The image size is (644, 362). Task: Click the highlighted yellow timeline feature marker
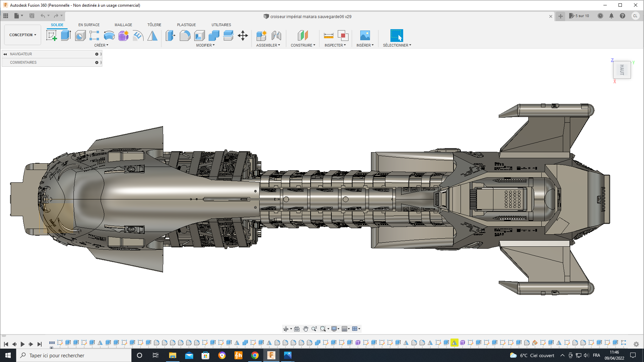[x=454, y=343]
